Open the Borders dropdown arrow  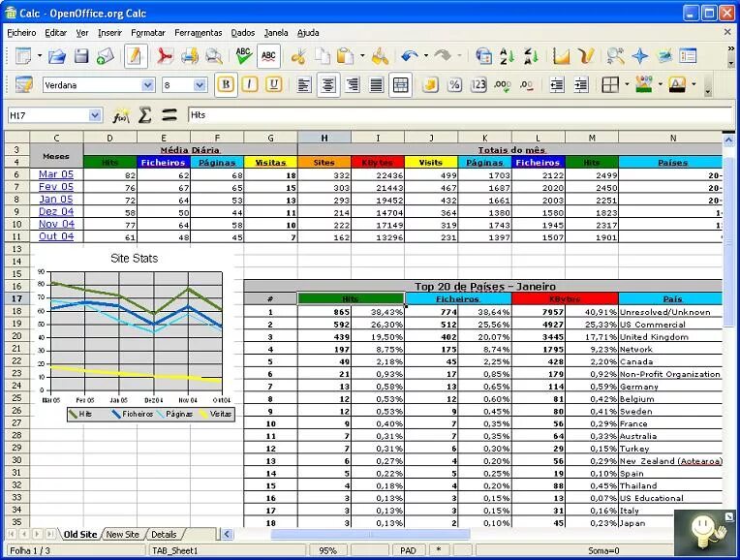pos(627,84)
